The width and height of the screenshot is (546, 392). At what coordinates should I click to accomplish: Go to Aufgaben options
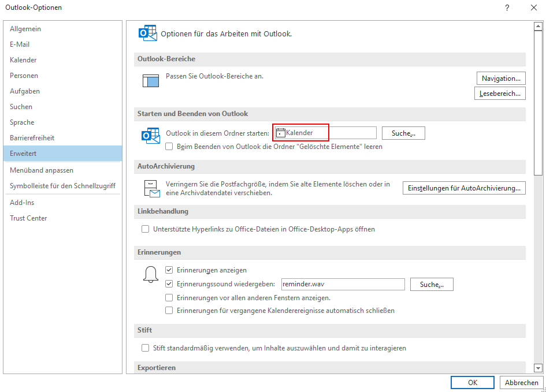click(x=62, y=91)
